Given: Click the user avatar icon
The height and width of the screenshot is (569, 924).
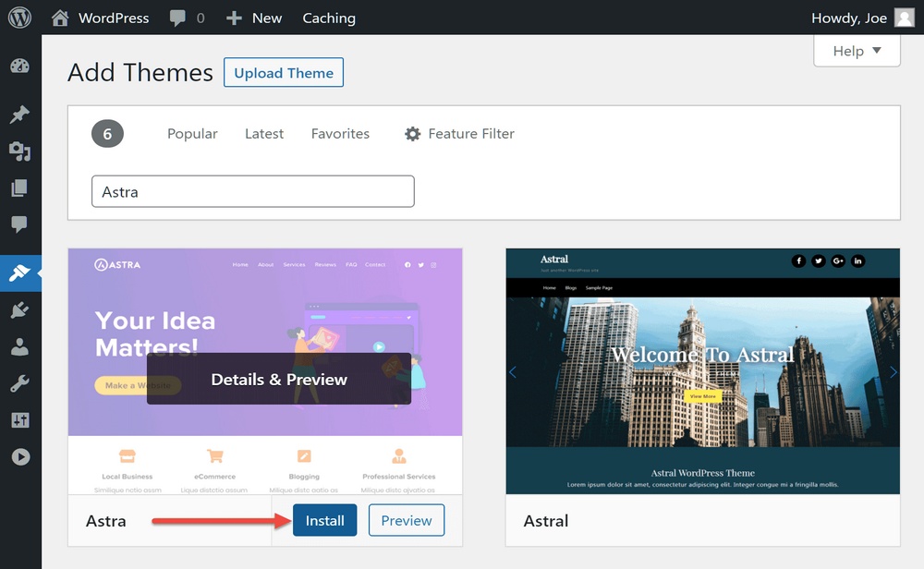Looking at the screenshot, I should point(904,18).
